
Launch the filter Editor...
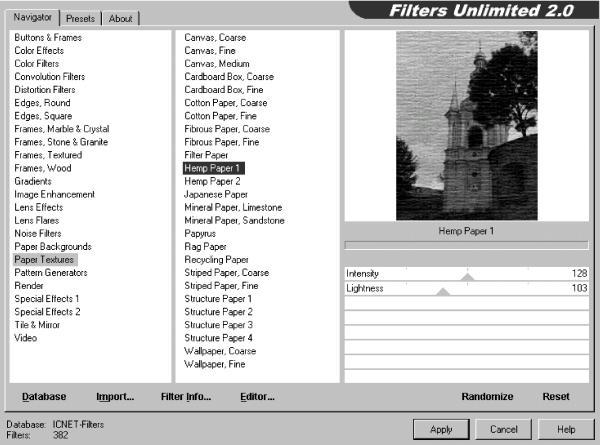click(x=257, y=397)
